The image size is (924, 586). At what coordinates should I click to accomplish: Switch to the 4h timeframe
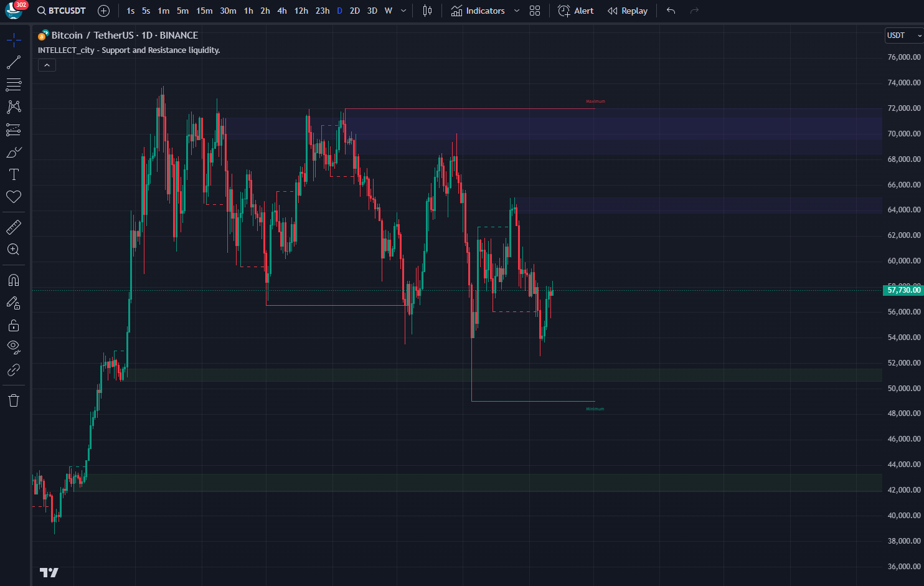[x=282, y=11]
